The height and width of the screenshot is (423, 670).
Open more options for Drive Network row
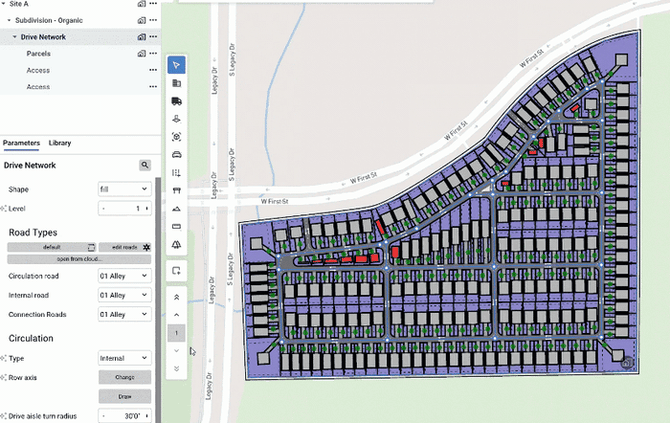pos(153,37)
